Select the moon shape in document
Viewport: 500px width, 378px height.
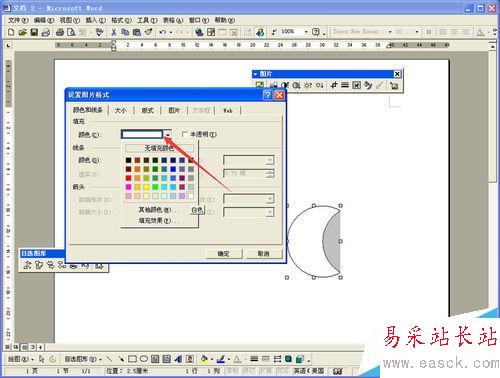[314, 242]
